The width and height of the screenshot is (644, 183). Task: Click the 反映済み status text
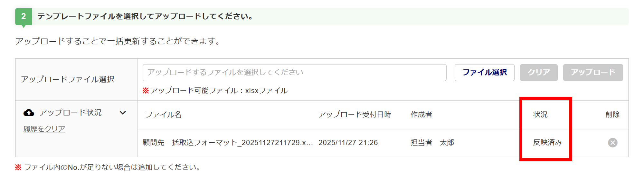(x=547, y=143)
